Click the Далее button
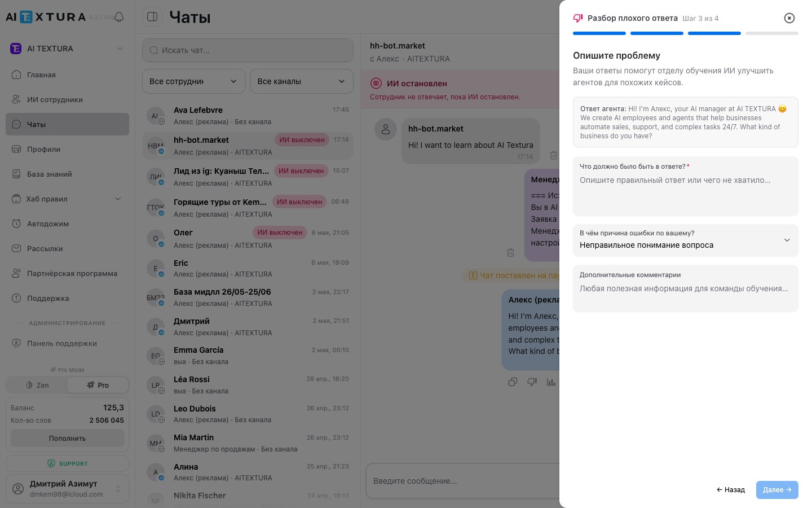Image resolution: width=812 pixels, height=508 pixels. (777, 490)
